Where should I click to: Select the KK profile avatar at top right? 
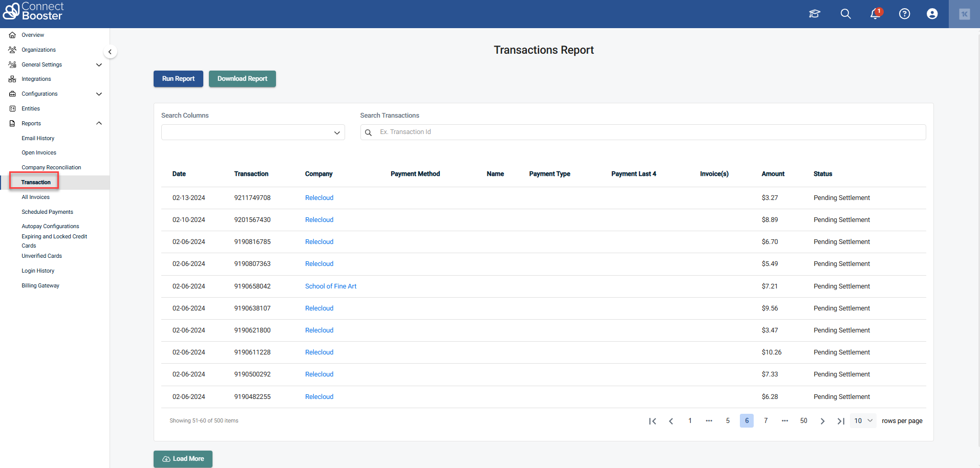tap(965, 14)
